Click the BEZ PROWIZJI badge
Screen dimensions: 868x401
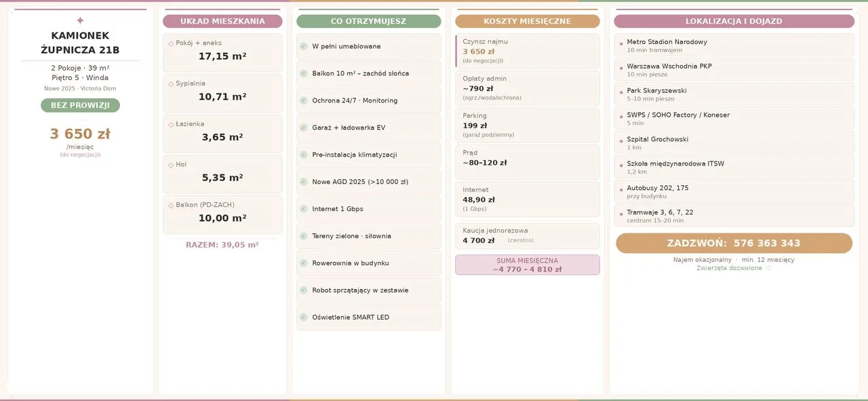coord(80,105)
